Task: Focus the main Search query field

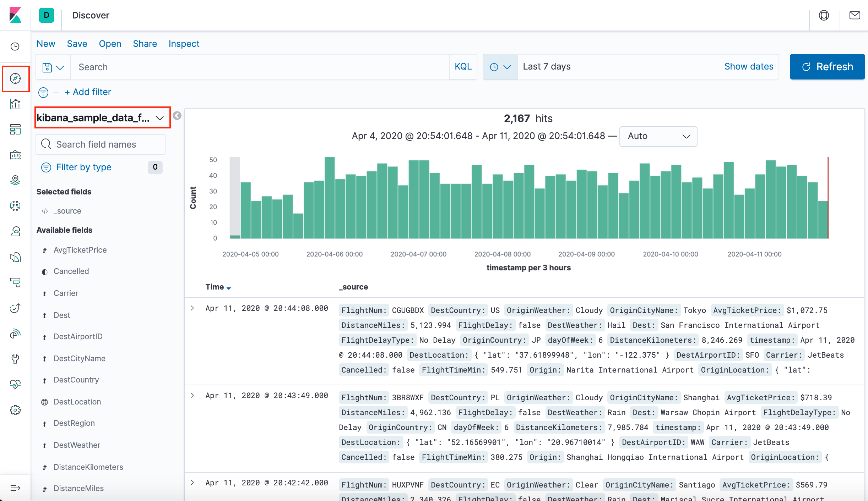Action: point(260,67)
